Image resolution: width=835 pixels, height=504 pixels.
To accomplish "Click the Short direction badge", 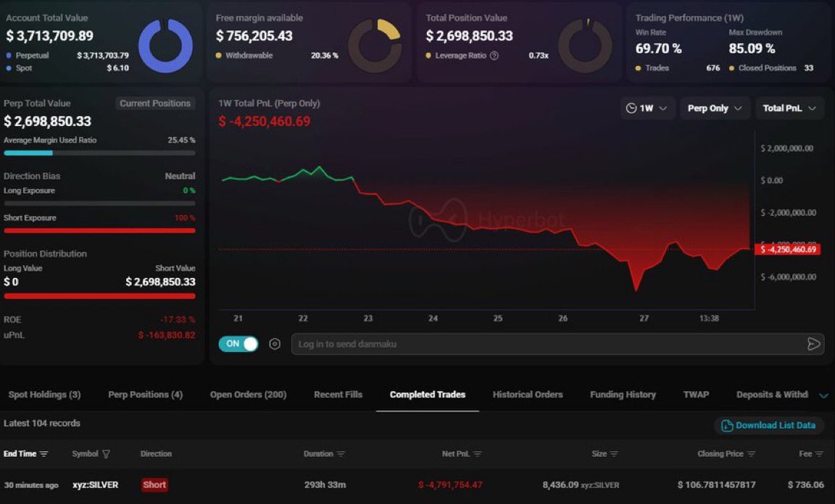I will 154,485.
